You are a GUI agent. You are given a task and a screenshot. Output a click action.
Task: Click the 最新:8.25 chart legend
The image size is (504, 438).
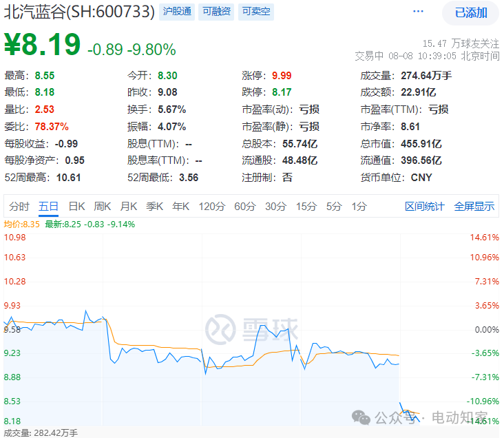click(90, 224)
